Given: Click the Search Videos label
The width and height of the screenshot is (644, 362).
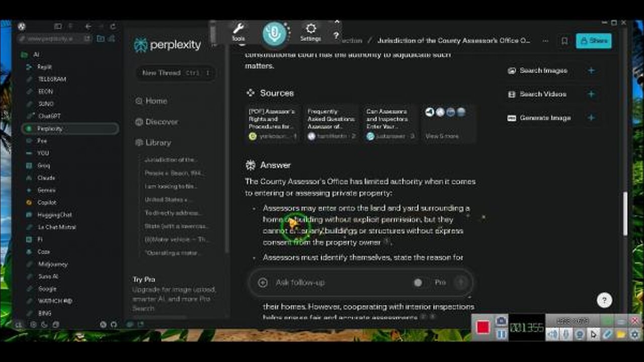Looking at the screenshot, I should click(x=543, y=94).
